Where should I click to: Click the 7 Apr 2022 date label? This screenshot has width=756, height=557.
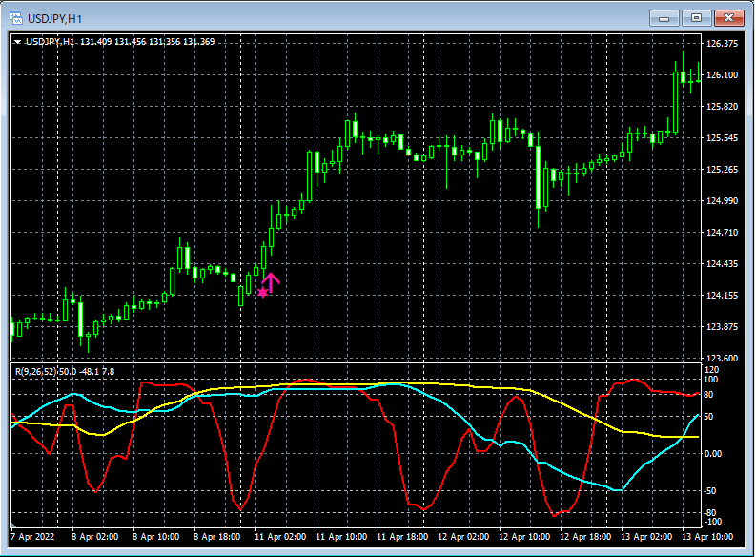coord(32,537)
